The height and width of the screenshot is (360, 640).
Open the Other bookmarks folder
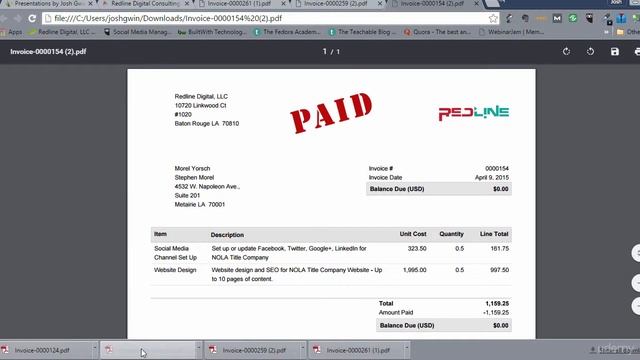[629, 32]
